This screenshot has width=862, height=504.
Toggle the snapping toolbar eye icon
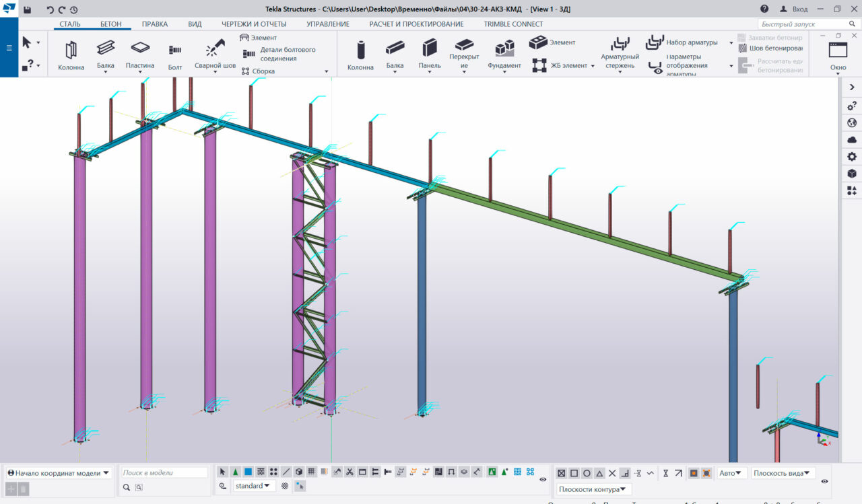coord(826,481)
